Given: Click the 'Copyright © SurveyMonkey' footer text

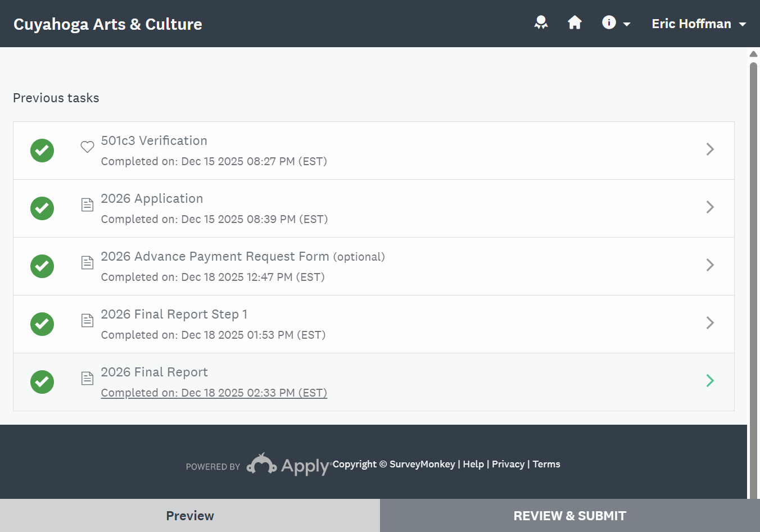Looking at the screenshot, I should click(x=394, y=464).
